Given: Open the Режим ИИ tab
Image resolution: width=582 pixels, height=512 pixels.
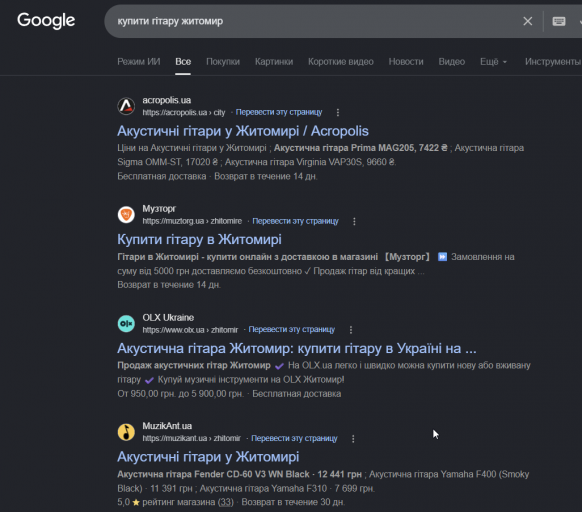Looking at the screenshot, I should (x=139, y=62).
